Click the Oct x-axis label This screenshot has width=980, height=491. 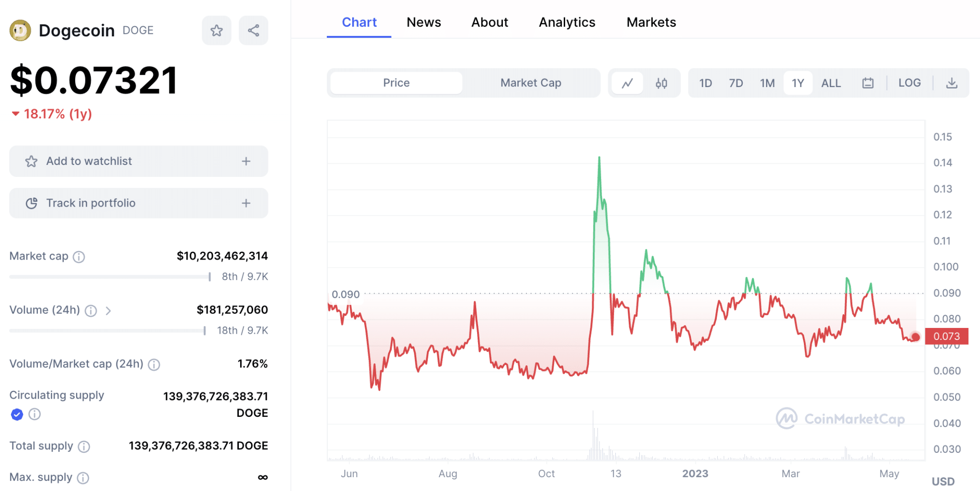pos(546,474)
